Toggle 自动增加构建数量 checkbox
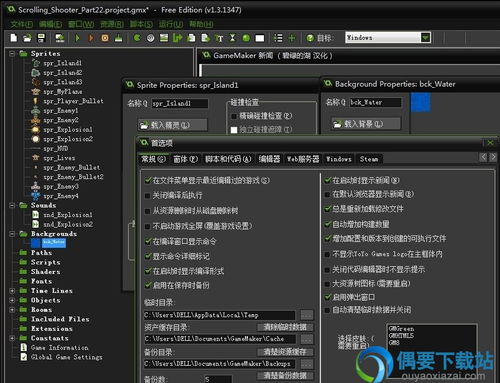The image size is (500, 383). [328, 224]
